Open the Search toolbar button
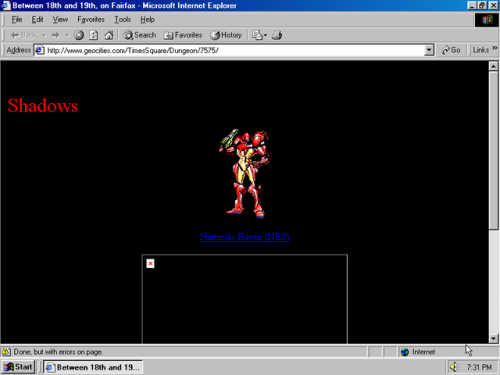Viewport: 500px width, 375px height. [140, 35]
